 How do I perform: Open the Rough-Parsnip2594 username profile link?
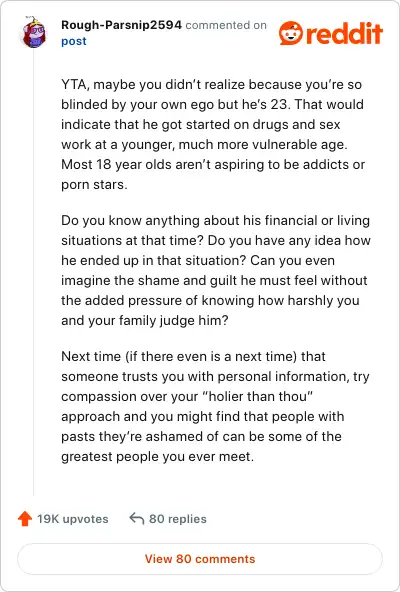[x=121, y=25]
